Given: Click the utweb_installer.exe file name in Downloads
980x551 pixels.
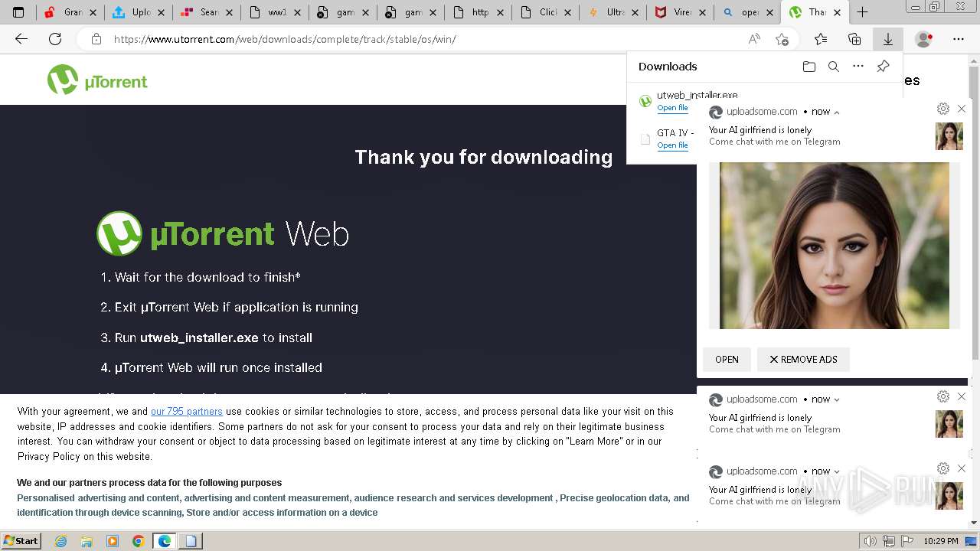Looking at the screenshot, I should [697, 95].
